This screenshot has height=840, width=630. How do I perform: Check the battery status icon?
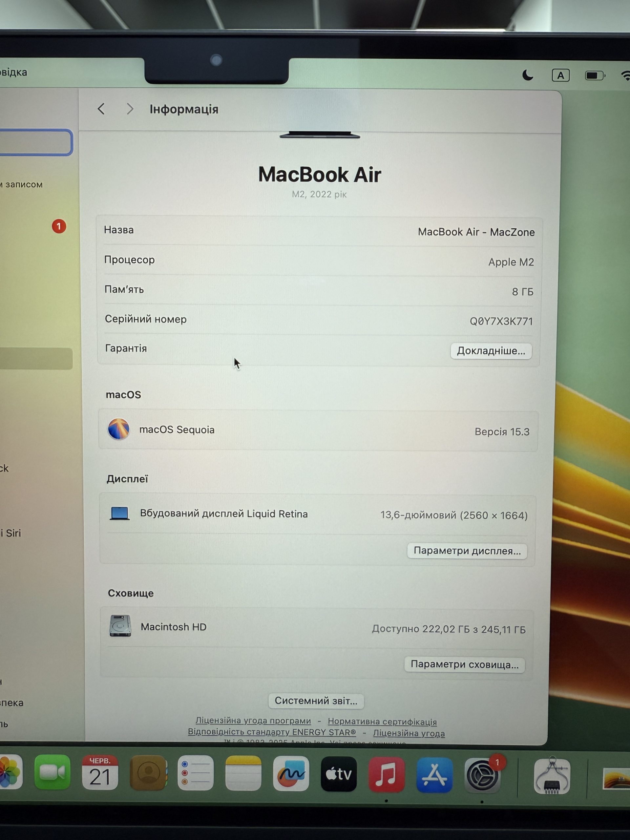click(595, 75)
